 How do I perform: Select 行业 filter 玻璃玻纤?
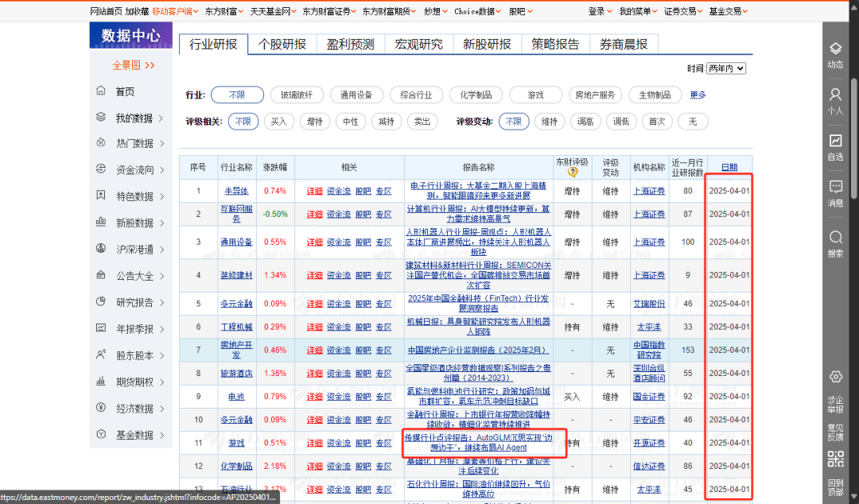(297, 95)
